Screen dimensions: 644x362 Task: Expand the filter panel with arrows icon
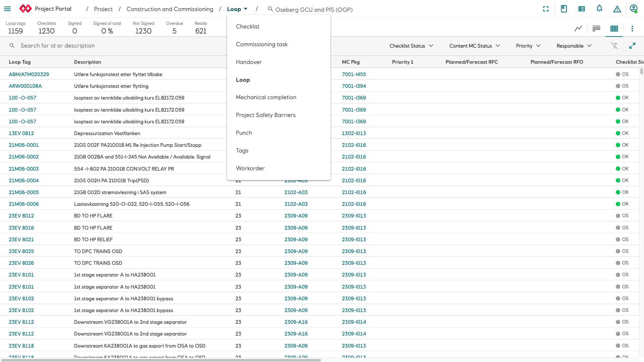pos(632,46)
